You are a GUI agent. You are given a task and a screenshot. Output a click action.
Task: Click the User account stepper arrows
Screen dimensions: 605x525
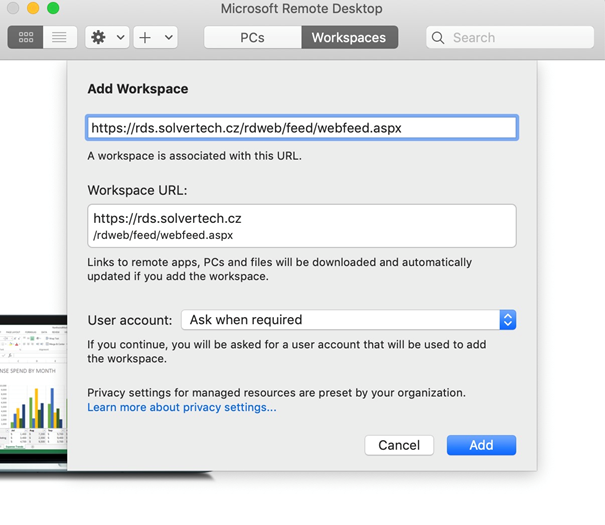(508, 320)
